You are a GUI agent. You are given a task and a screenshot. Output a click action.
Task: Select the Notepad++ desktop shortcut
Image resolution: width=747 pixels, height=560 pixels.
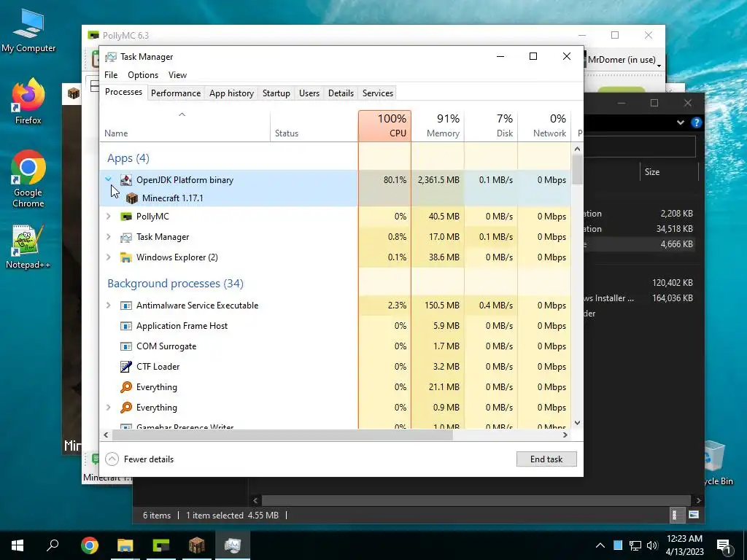point(28,246)
